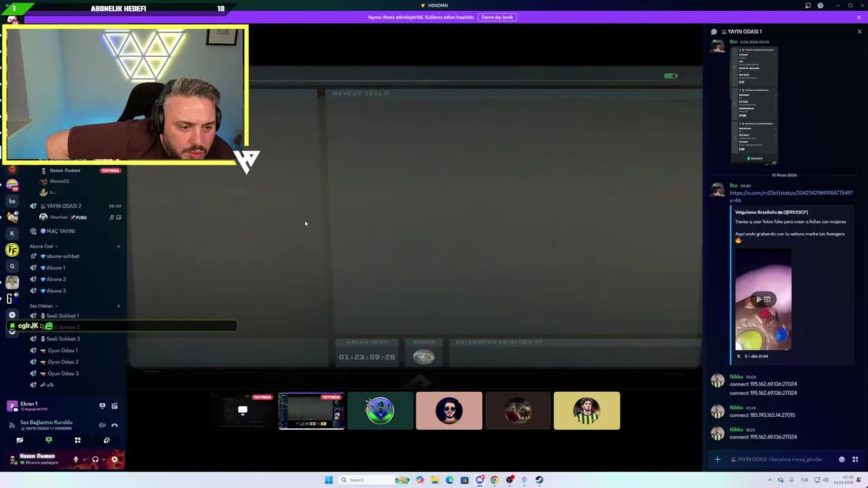The image size is (868, 488).
Task: Open the MAÇ YAYINI channel
Action: coord(75,231)
